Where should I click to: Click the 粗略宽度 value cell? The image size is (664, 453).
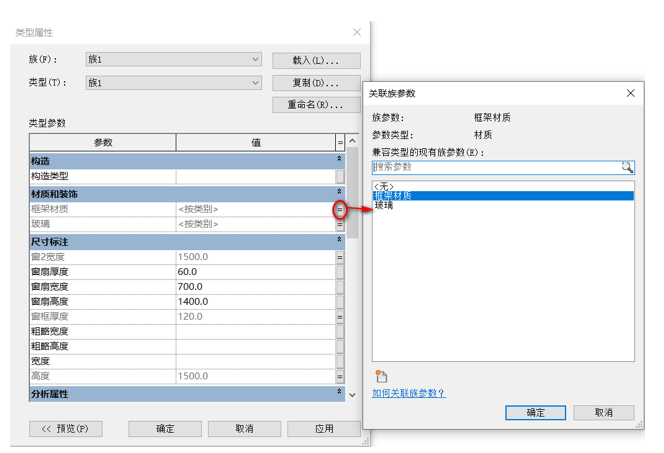(x=256, y=331)
